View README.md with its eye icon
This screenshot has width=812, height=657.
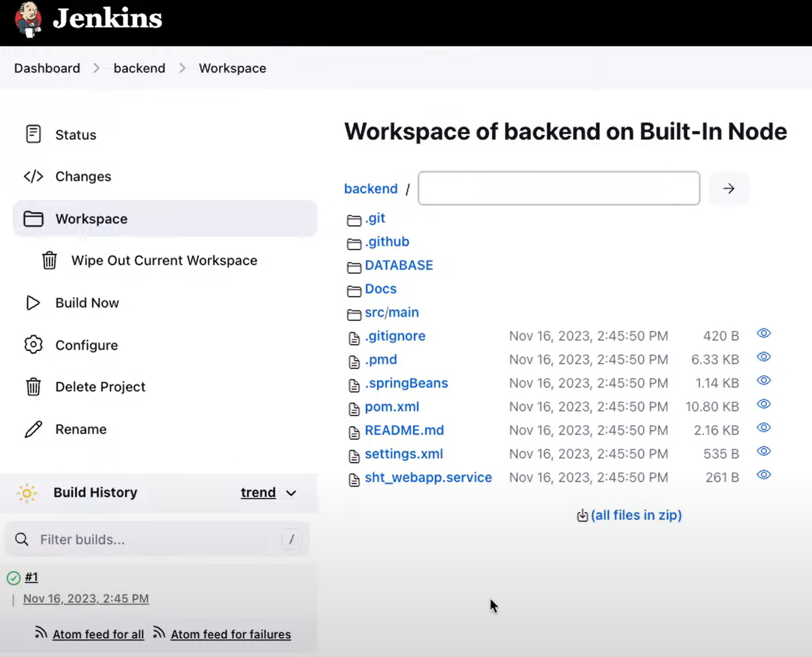click(x=764, y=428)
